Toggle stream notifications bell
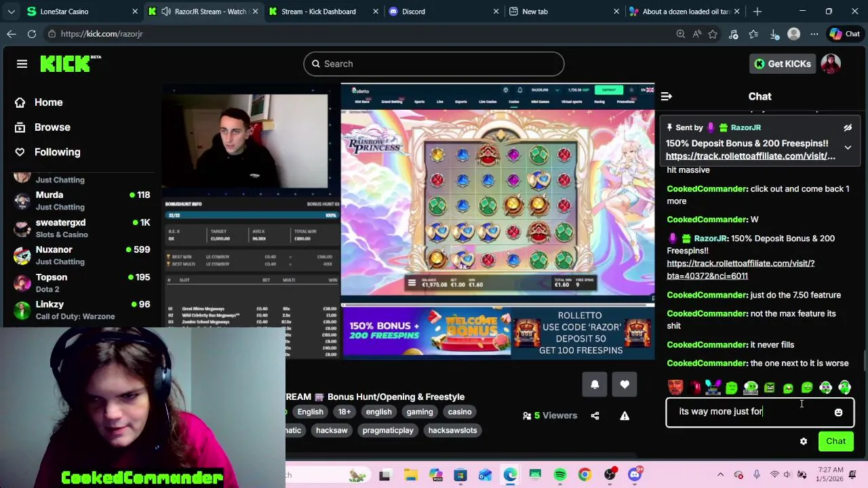Screen dimensions: 868x488 point(595,384)
